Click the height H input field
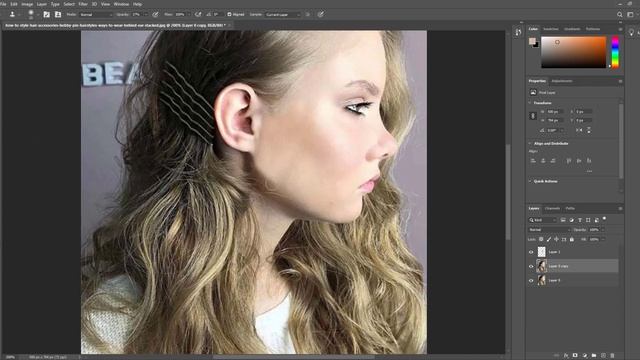Viewport: 640px width, 360px height. click(555, 120)
